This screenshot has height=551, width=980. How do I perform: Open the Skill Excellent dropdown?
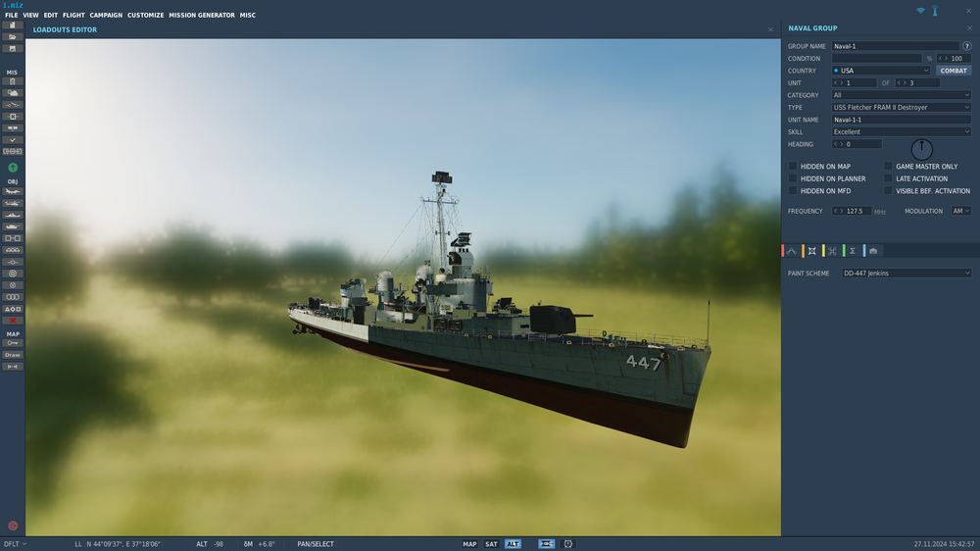click(x=902, y=132)
